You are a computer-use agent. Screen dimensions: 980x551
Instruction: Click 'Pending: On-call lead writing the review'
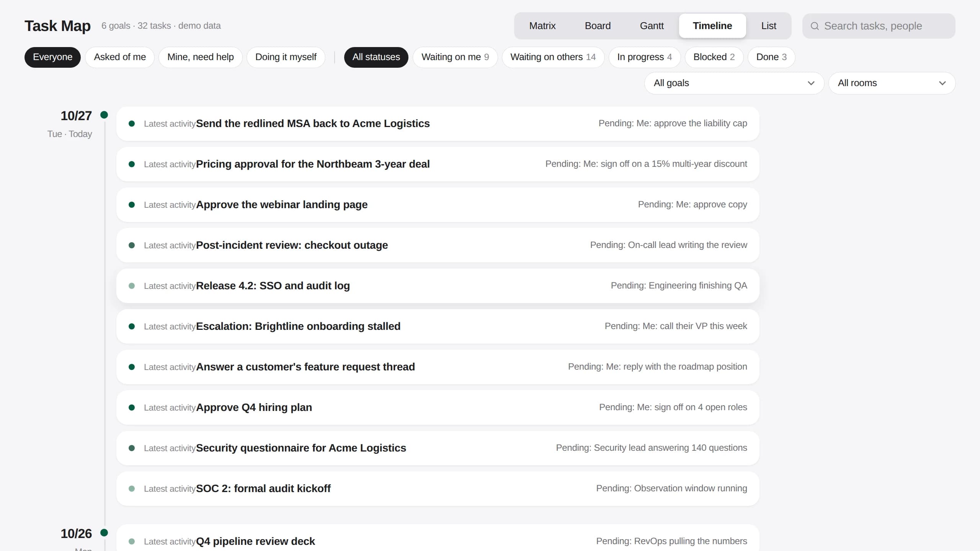pyautogui.click(x=668, y=245)
